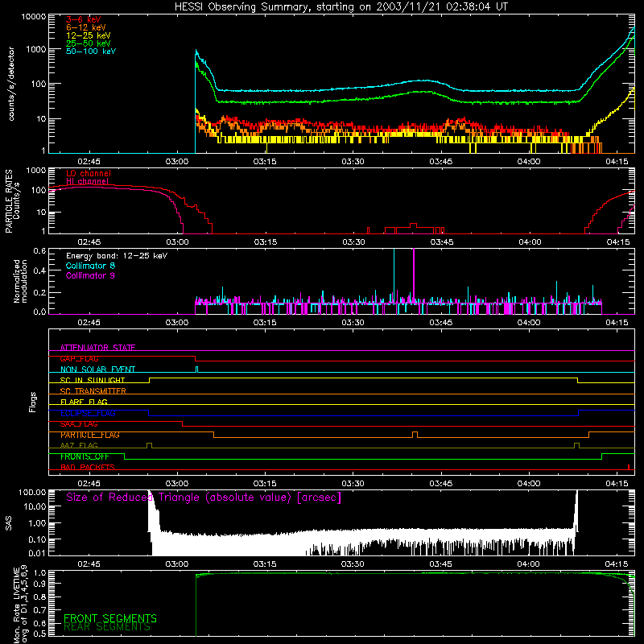Click the SC_TRANSMITTER flag label
The height and width of the screenshot is (644, 644).
coord(93,391)
